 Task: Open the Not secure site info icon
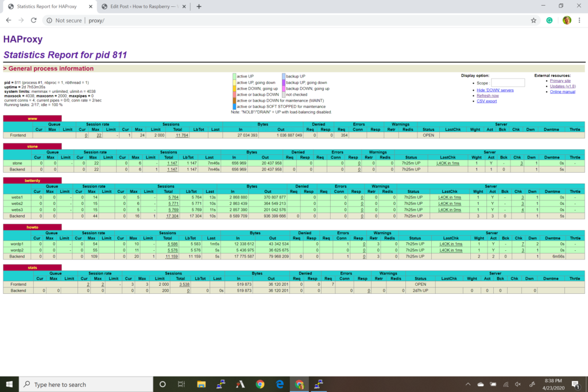point(49,21)
